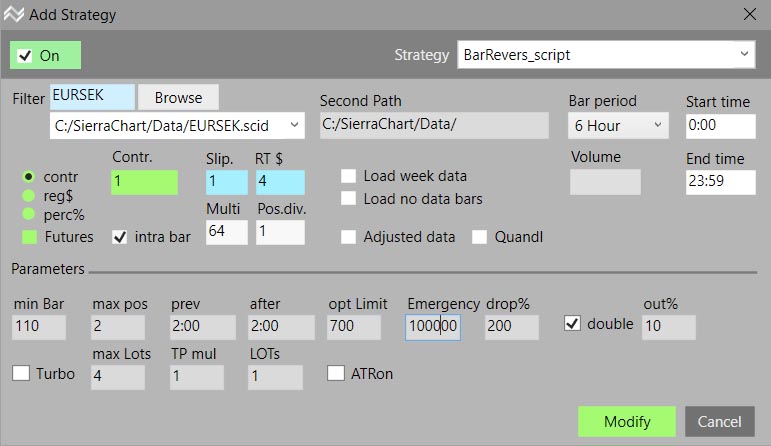Image resolution: width=771 pixels, height=446 pixels.
Task: Click the Start time input field
Action: coord(720,126)
